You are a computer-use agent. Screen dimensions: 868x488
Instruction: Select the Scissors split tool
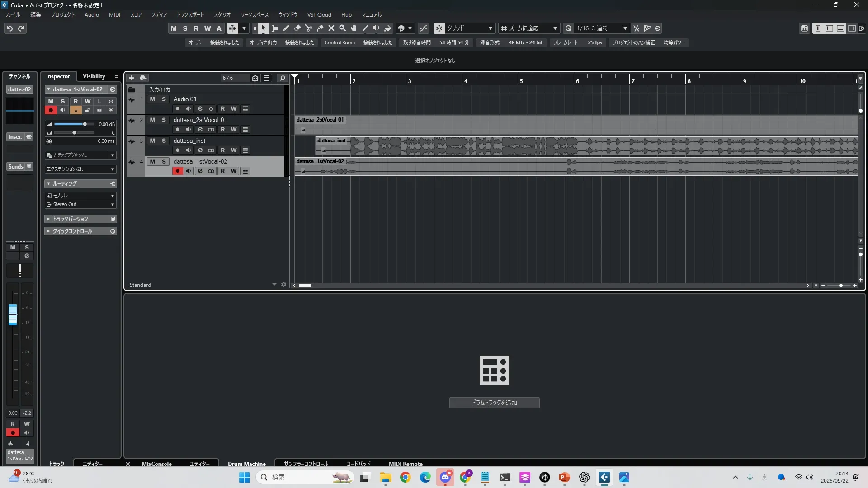309,28
